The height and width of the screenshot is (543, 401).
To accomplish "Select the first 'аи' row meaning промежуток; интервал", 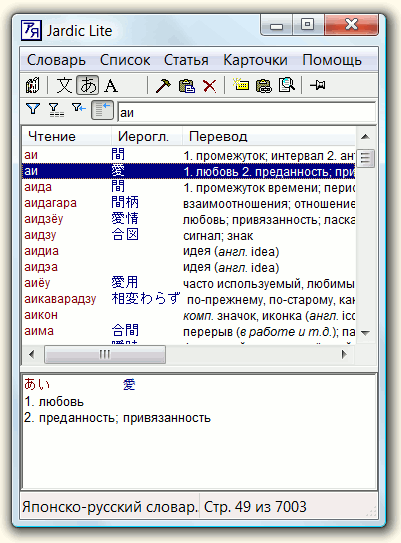I will 189,155.
